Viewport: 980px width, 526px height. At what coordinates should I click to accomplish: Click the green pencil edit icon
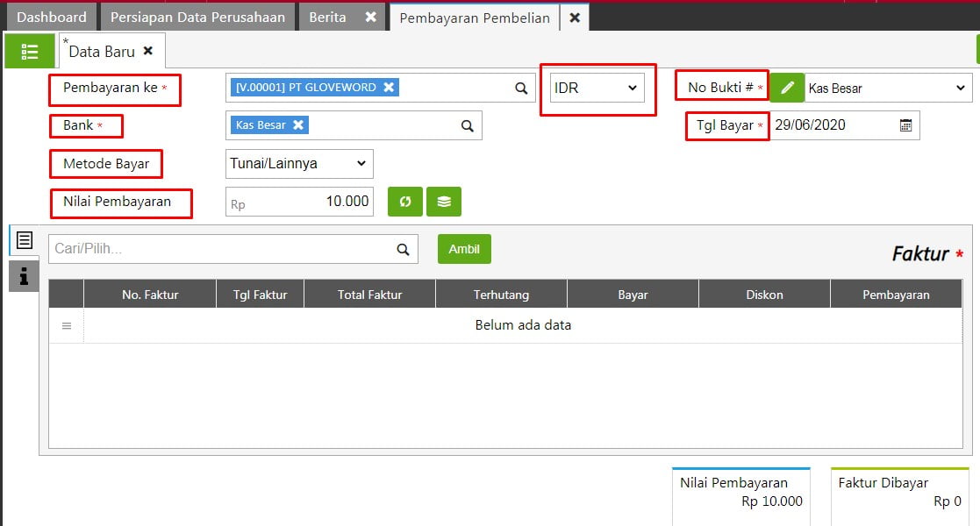coord(787,88)
